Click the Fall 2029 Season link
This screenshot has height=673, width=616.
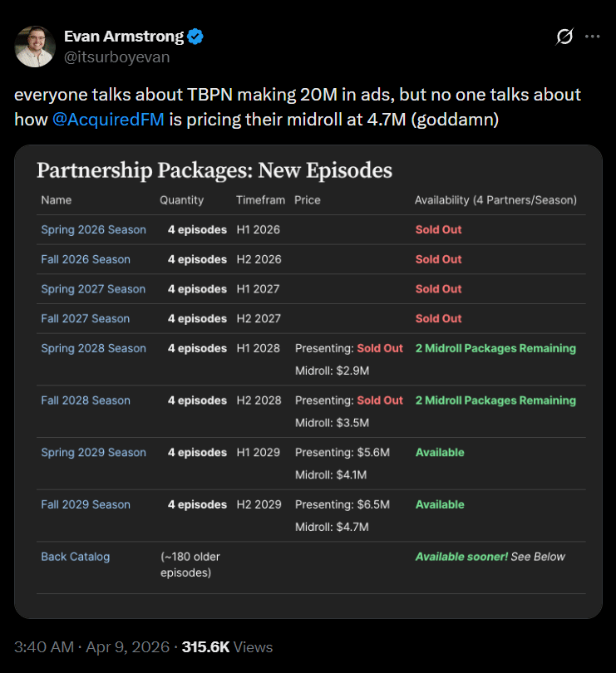(x=86, y=504)
